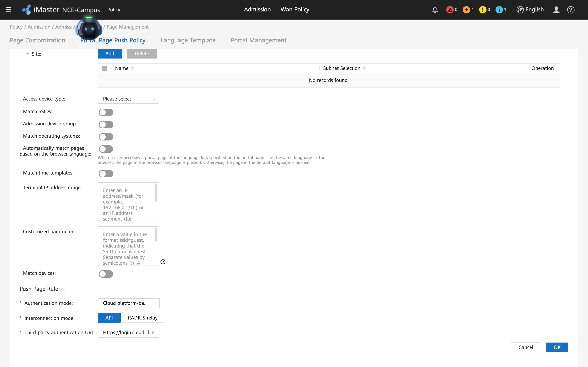Open the Access device type dropdown

[128, 99]
